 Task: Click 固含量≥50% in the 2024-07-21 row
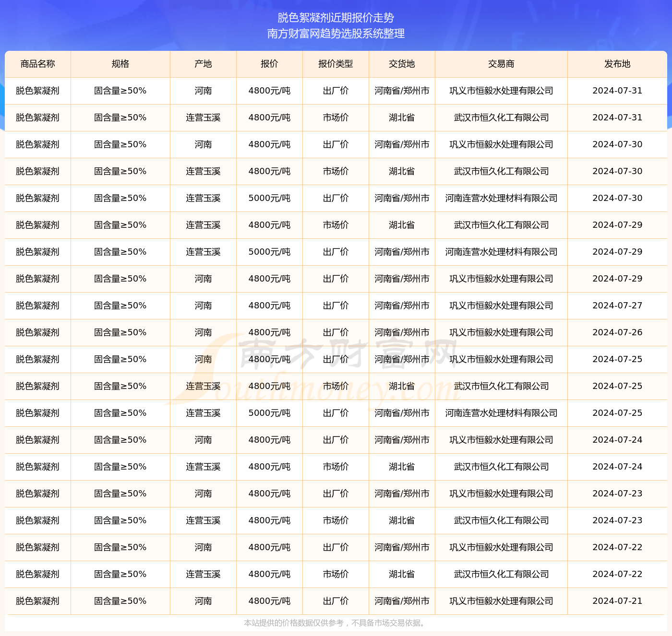(120, 601)
